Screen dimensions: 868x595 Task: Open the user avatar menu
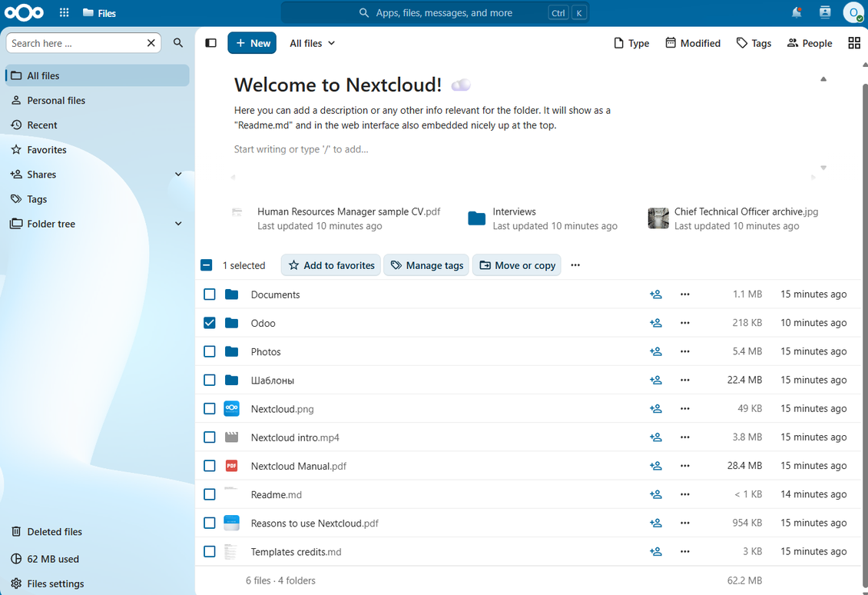click(853, 13)
